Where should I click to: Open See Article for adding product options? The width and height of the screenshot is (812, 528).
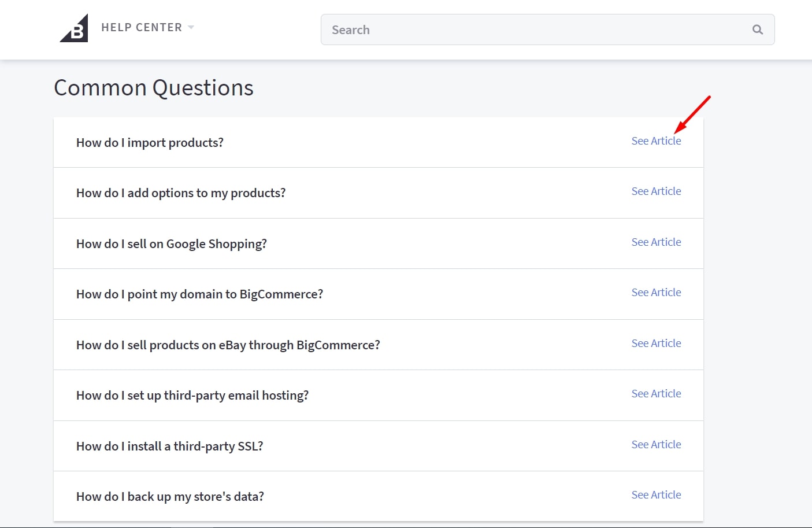tap(656, 191)
